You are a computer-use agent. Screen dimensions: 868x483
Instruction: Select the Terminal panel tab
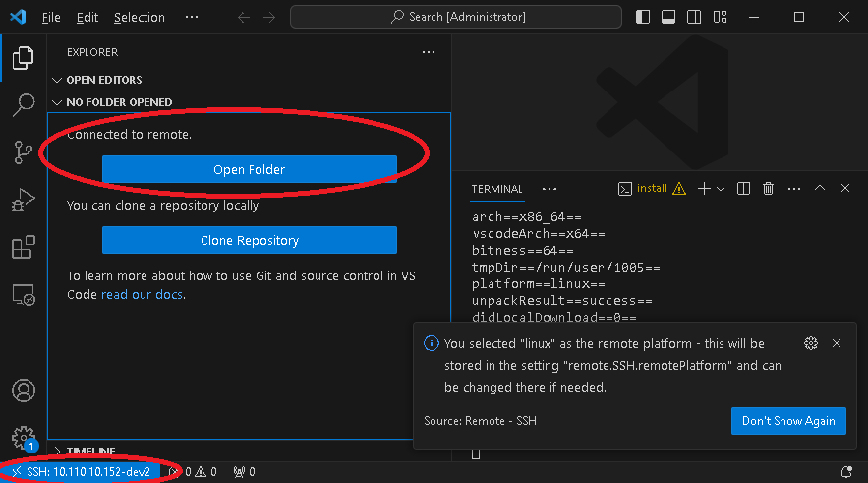496,189
